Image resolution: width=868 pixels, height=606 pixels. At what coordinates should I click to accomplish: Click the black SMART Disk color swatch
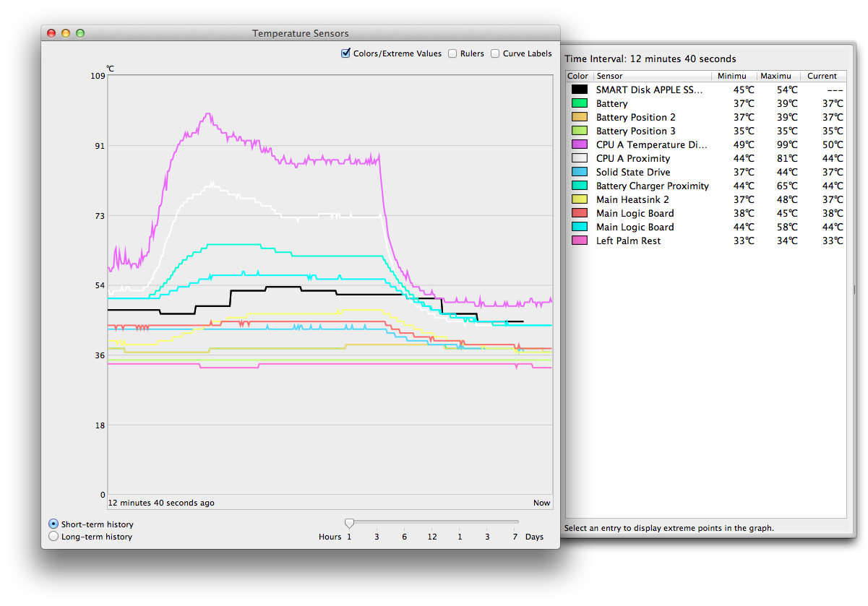click(x=580, y=90)
